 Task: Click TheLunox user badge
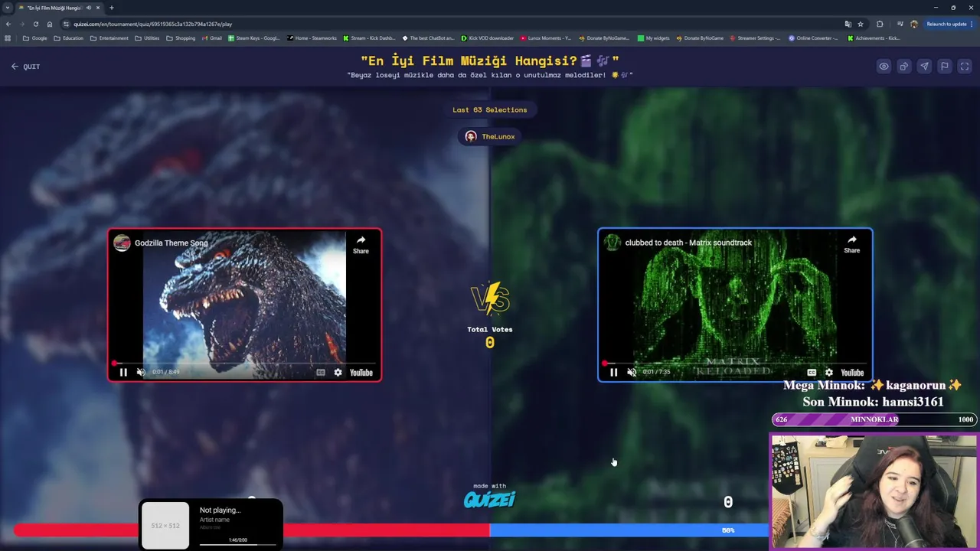click(490, 136)
